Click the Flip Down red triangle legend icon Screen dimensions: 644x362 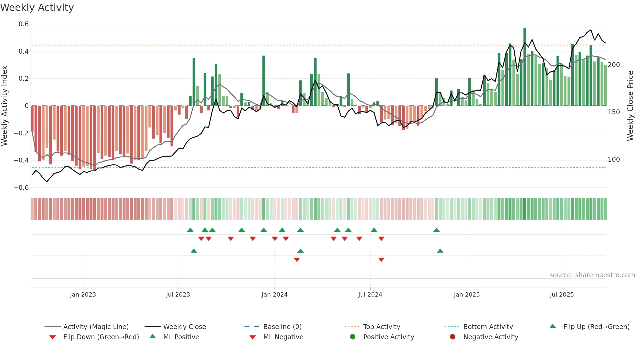click(x=53, y=337)
